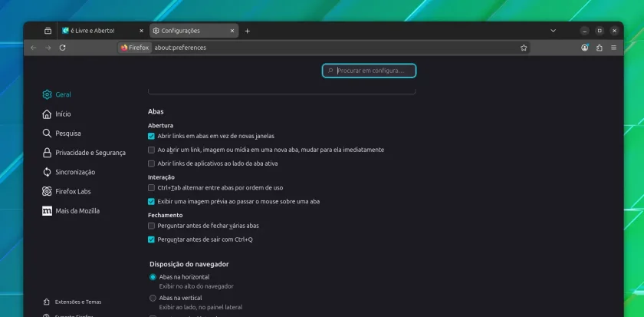
Task: Close the Firefox window
Action: point(614,31)
